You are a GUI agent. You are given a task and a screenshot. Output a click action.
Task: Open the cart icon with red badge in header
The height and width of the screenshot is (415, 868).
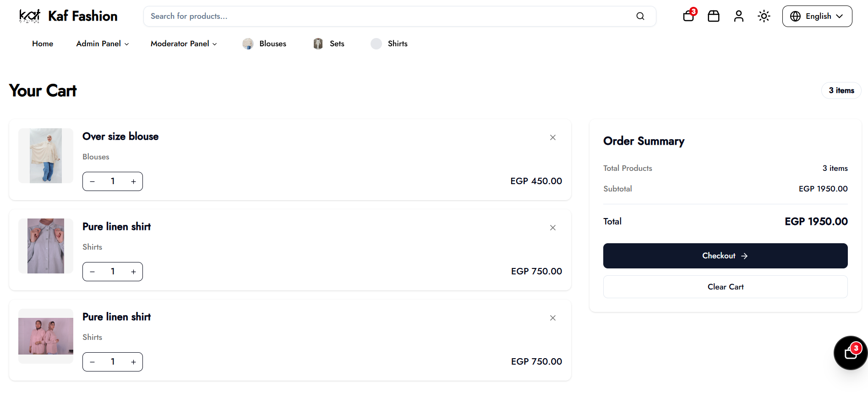coord(689,16)
